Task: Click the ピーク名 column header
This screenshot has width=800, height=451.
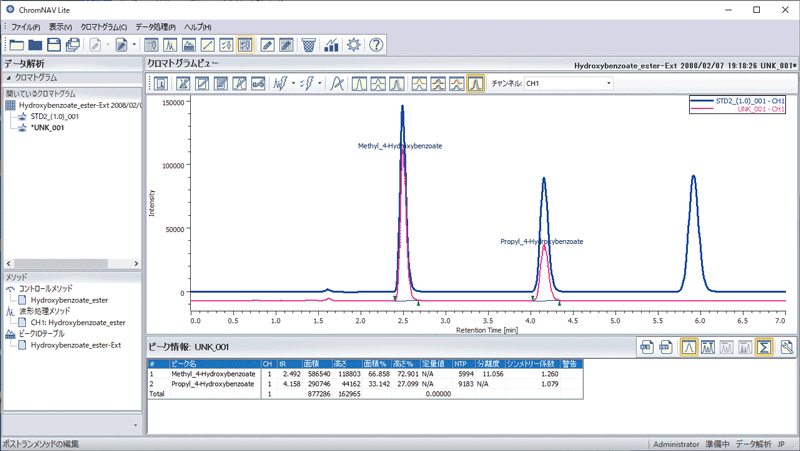Action: (215, 364)
